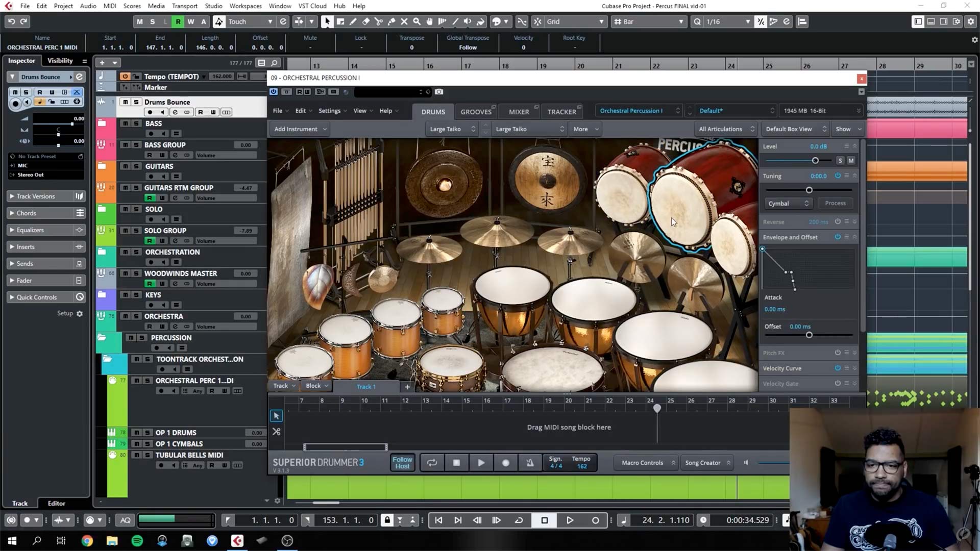Toggle global Read automation R button

[x=178, y=21]
